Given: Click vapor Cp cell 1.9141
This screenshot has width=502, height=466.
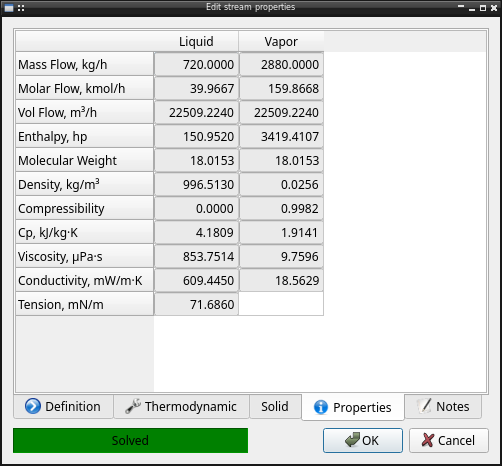Looking at the screenshot, I should 281,232.
